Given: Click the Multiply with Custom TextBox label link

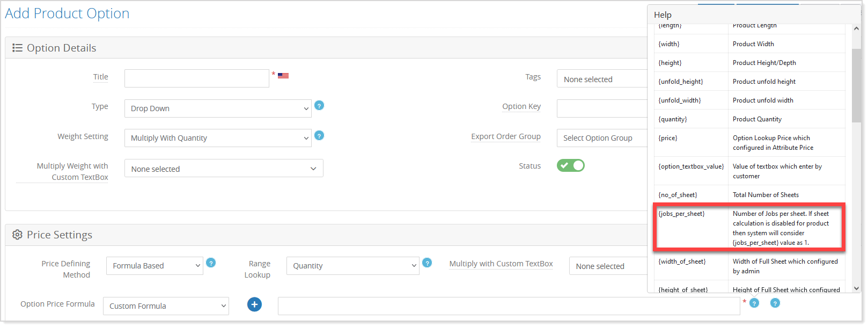Looking at the screenshot, I should 501,264.
